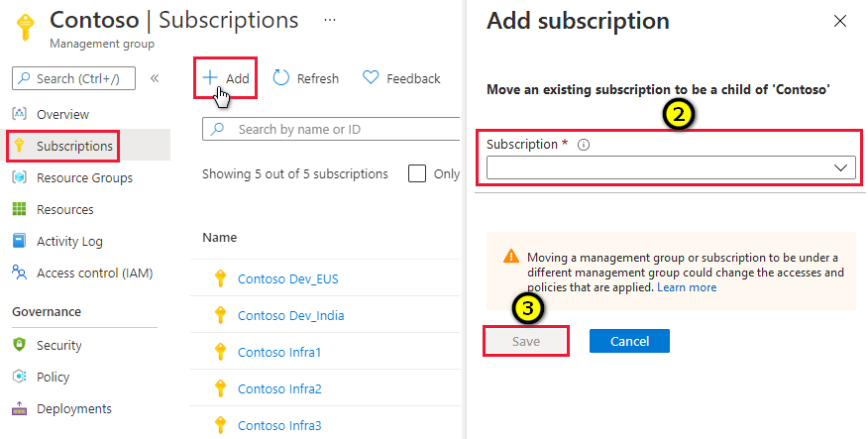Toggle the checkbox next to Only

(417, 173)
